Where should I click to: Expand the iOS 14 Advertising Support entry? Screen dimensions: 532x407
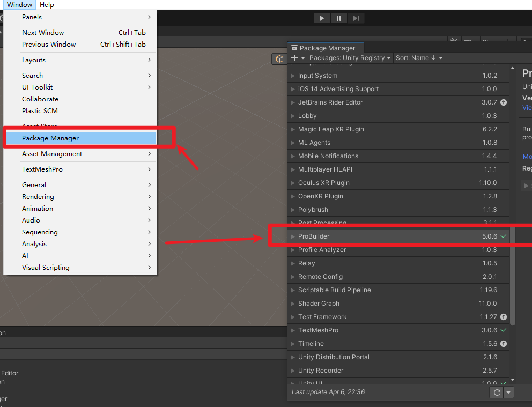tap(292, 89)
